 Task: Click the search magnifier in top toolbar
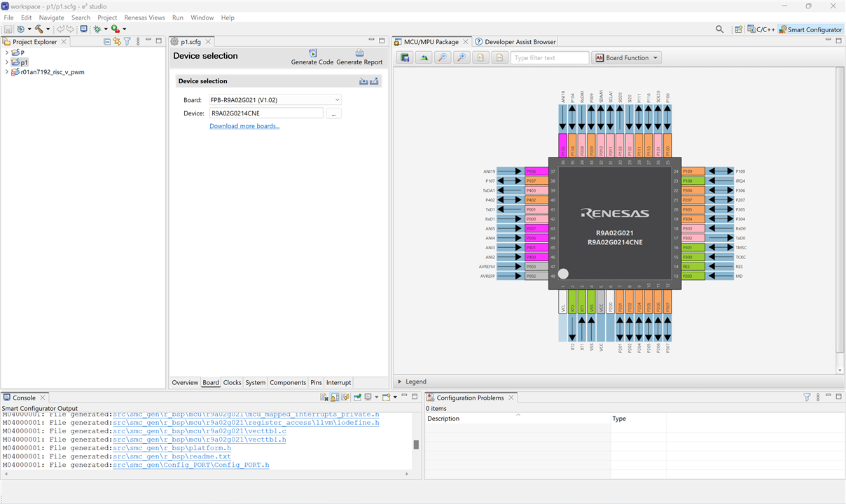(x=719, y=29)
